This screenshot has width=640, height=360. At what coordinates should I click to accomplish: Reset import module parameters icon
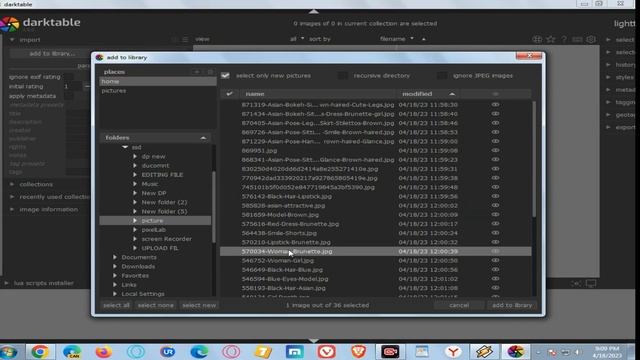pos(175,40)
